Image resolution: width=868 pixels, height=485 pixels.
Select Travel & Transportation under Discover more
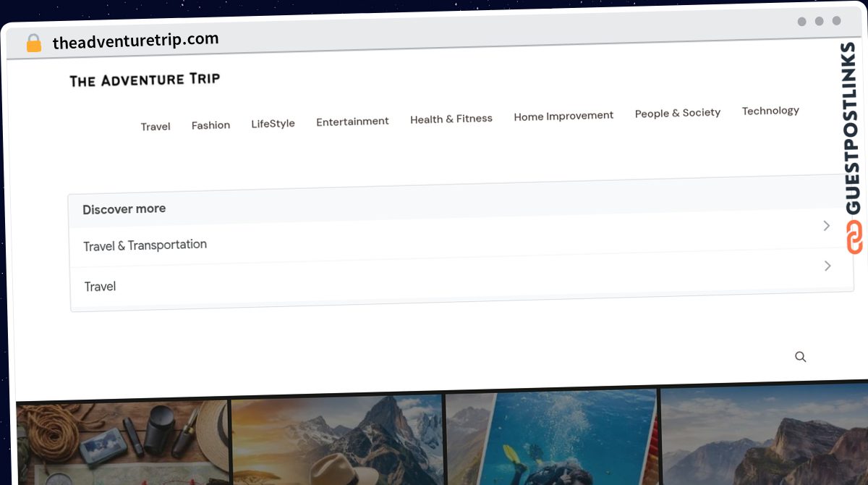click(145, 245)
